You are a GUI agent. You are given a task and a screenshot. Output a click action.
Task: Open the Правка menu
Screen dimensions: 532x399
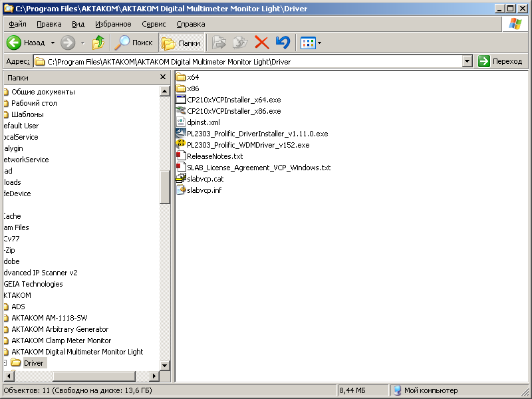tap(49, 24)
